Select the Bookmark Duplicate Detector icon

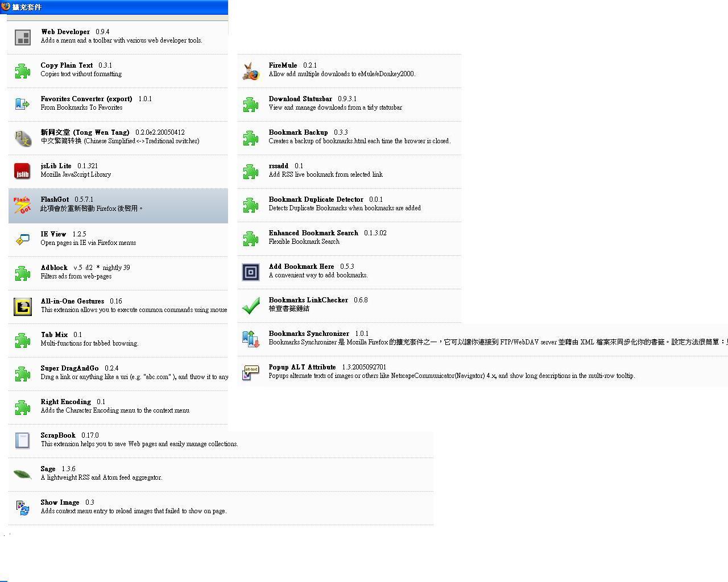point(251,205)
